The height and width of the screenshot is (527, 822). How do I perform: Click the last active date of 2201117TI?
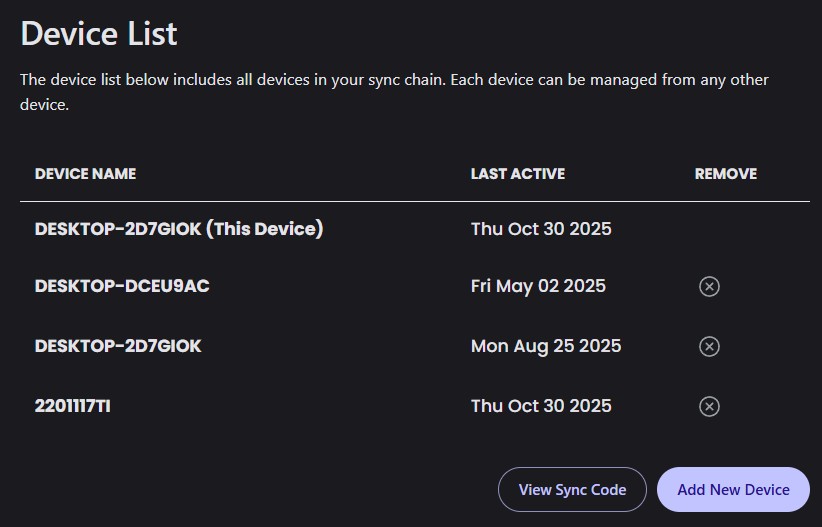(x=541, y=406)
